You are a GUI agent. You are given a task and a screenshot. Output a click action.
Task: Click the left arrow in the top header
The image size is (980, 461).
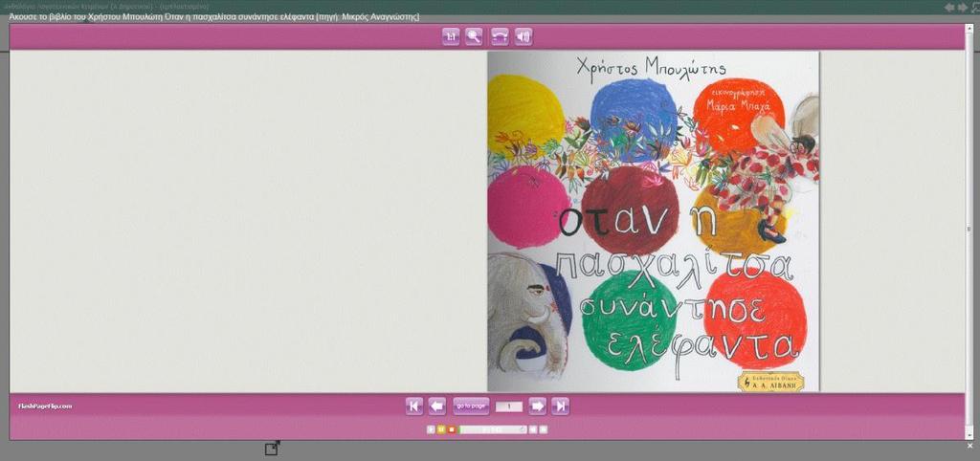(949, 7)
